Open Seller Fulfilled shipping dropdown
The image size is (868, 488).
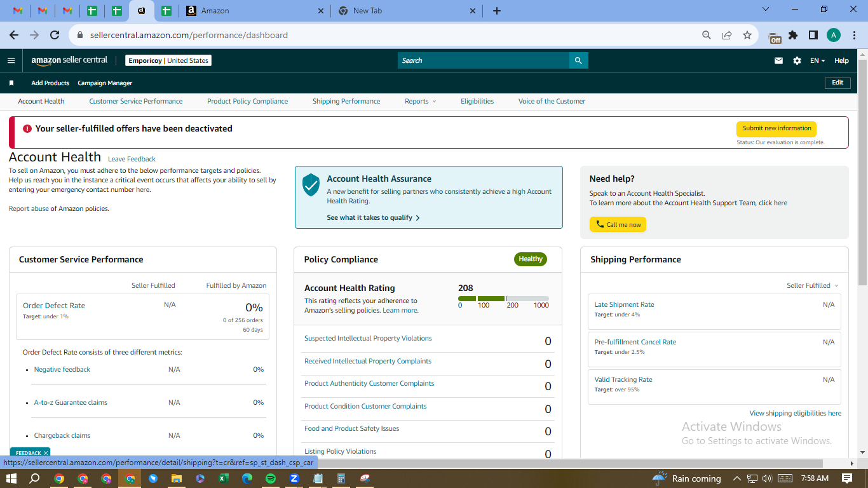click(813, 285)
